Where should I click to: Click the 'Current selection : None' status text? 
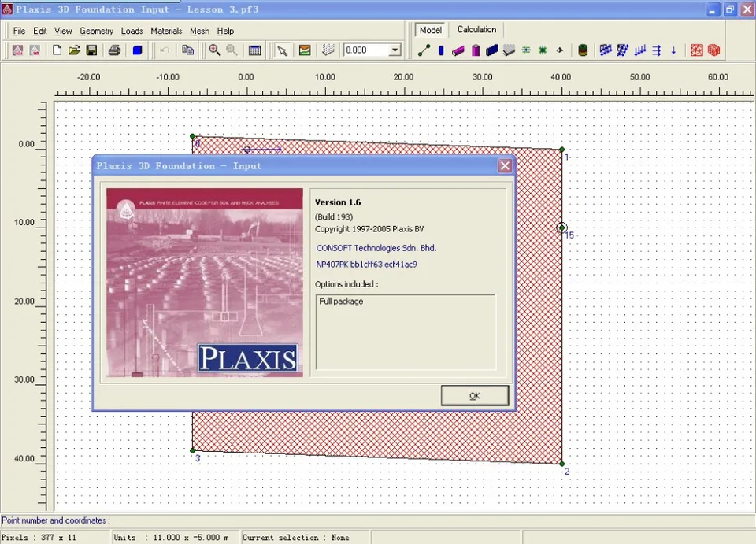(x=295, y=537)
